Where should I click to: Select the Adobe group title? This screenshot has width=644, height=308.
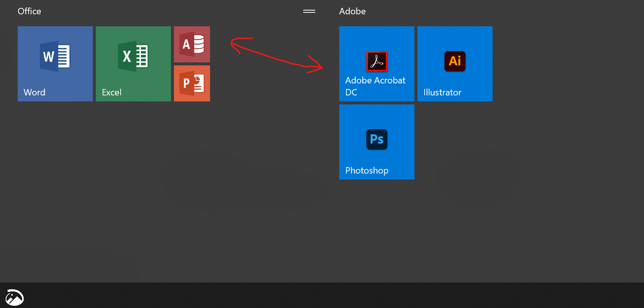352,11
